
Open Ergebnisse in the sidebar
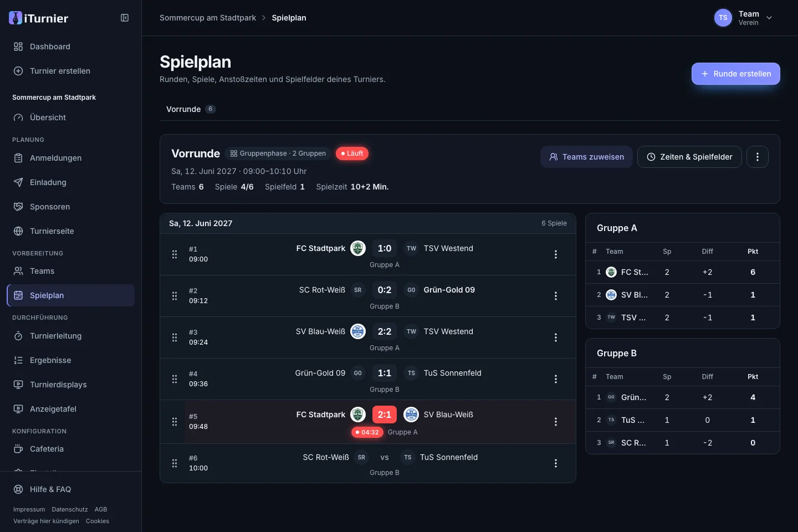(x=71, y=360)
